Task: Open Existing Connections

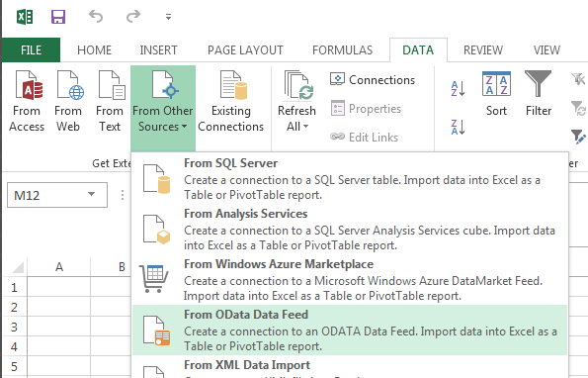Action: coord(231,101)
